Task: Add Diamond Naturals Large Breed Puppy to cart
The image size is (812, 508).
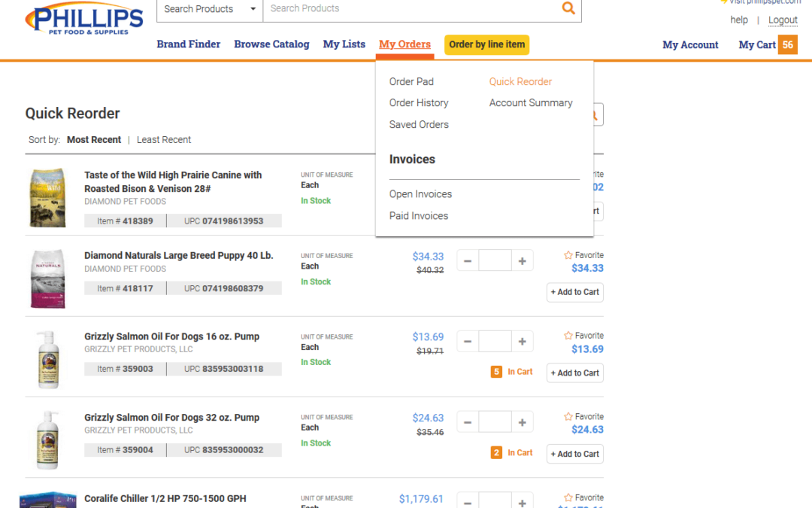Action: (x=575, y=292)
